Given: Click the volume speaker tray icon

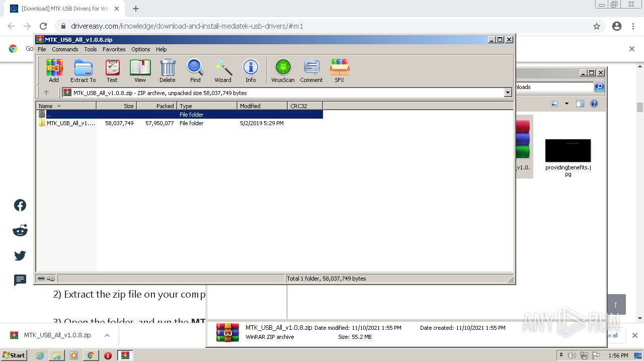Looking at the screenshot, I should tap(572, 355).
